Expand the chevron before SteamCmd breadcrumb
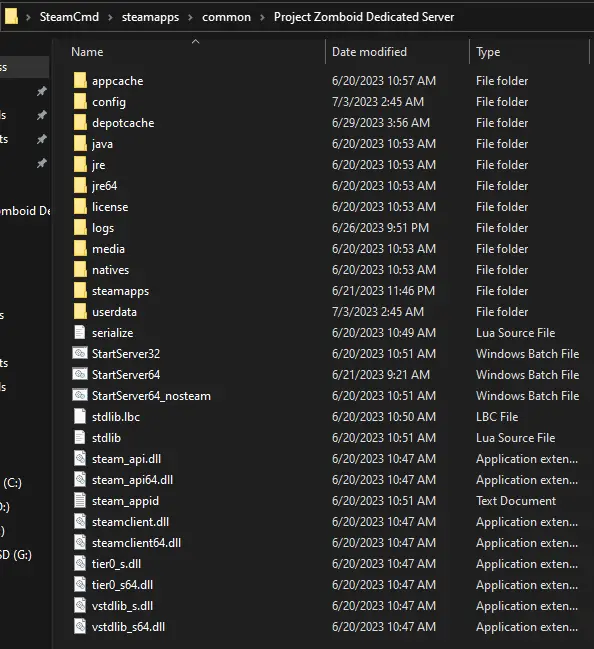594x649 pixels. [x=28, y=17]
